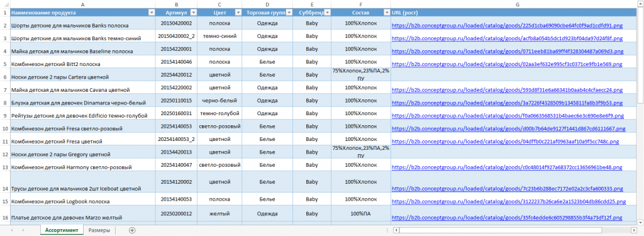Viewport: 644px width, 236px height.
Task: Open URL link starting 02aa3ef632e995cf
Action: tap(507, 64)
